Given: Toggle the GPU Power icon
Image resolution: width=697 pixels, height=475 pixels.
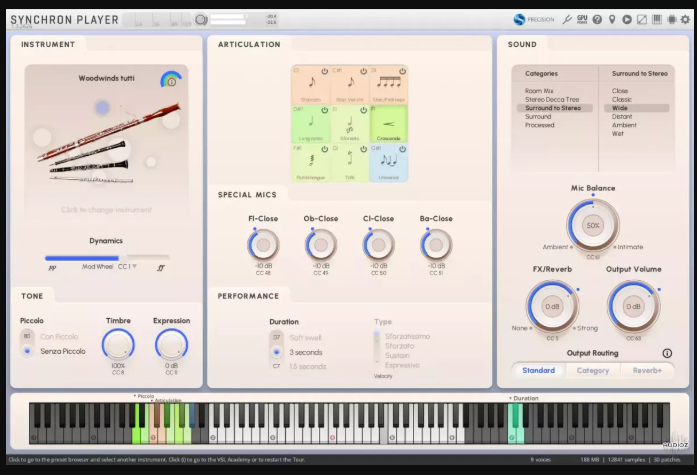Looking at the screenshot, I should pos(582,20).
